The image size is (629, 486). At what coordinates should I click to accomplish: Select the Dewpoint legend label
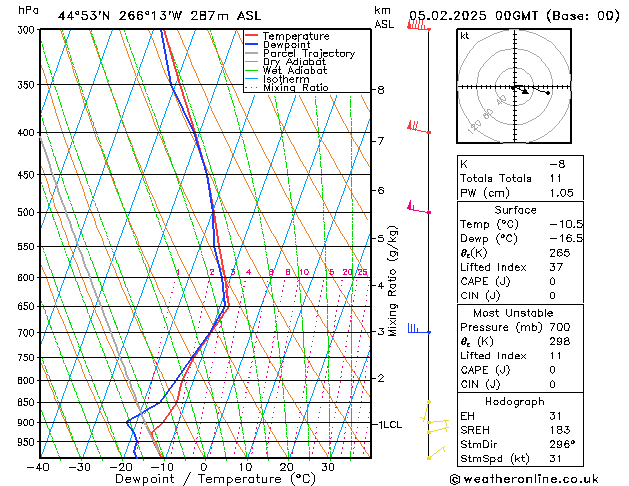click(x=287, y=45)
